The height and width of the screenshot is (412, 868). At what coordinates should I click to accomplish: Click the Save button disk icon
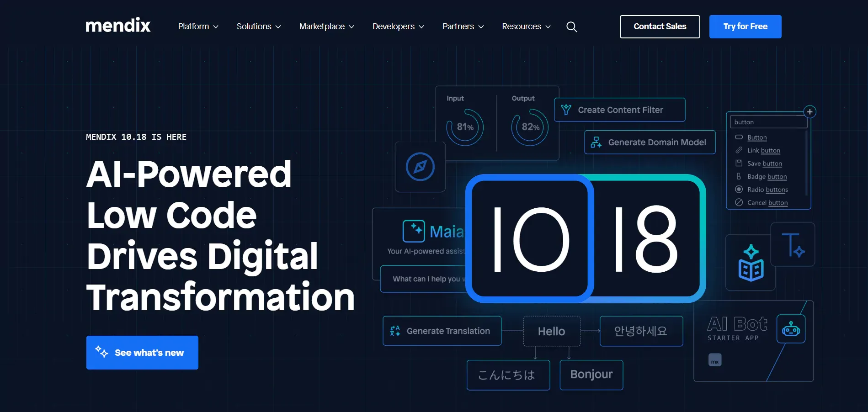(x=739, y=163)
